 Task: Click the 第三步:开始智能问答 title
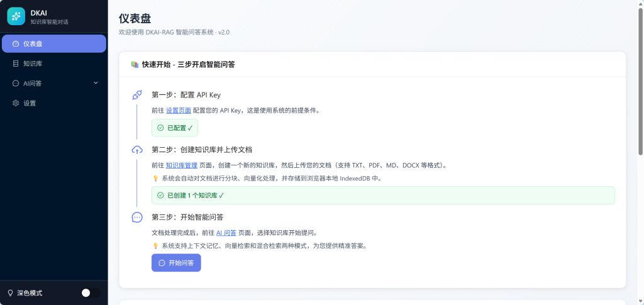point(187,217)
